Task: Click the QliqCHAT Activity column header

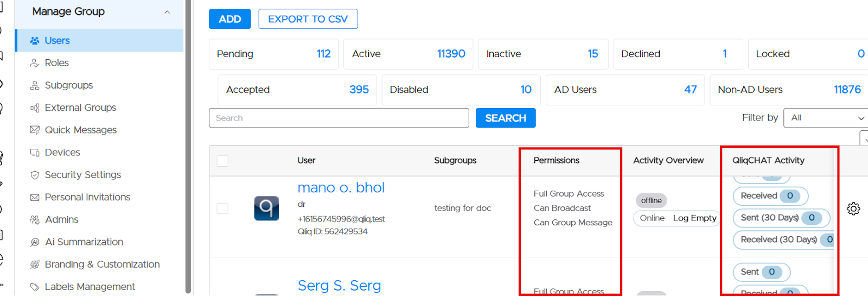Action: 768,160
